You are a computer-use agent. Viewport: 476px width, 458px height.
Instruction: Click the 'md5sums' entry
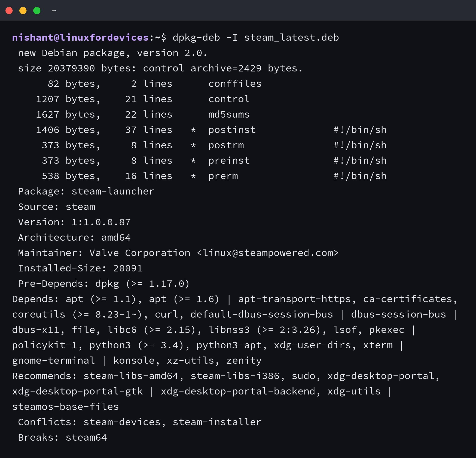click(229, 114)
